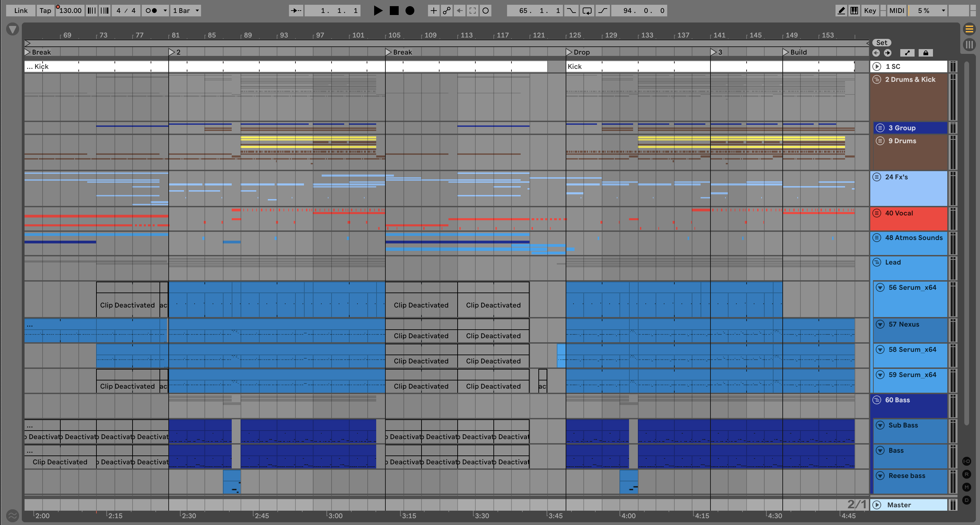Collapse the 40 Vocal group track

[x=876, y=213]
